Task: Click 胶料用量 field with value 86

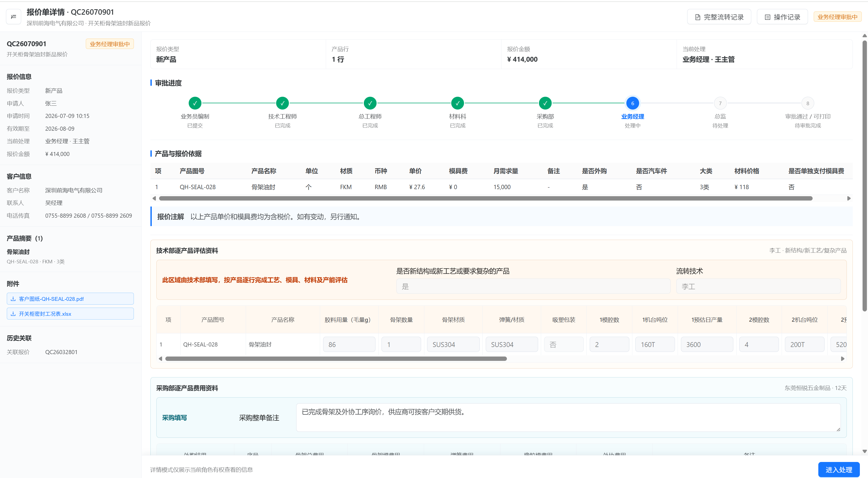Action: coord(349,344)
